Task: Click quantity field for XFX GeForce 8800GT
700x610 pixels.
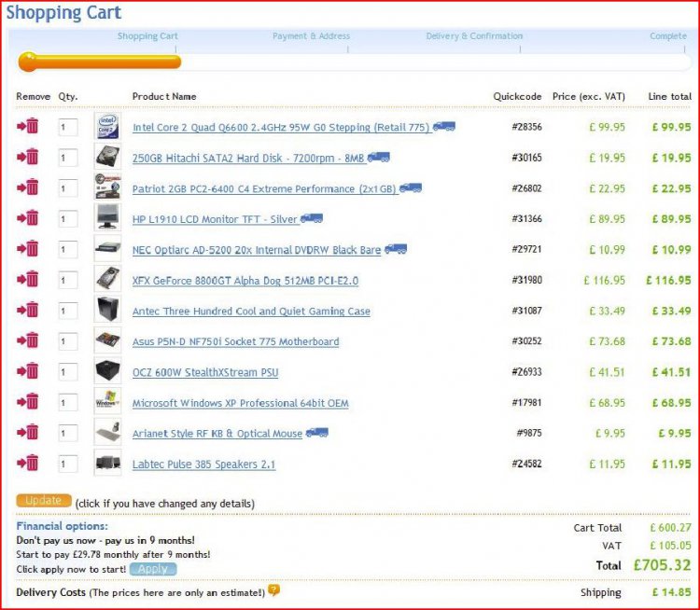Action: coord(68,280)
